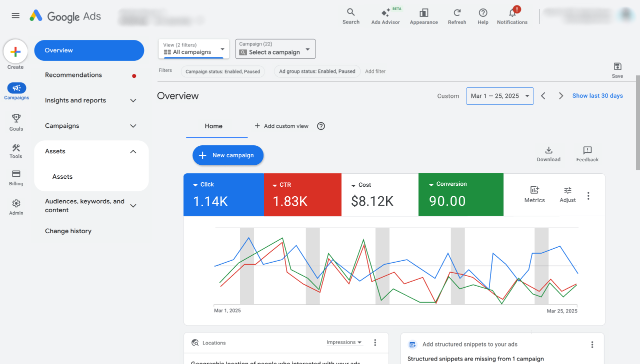Open Adjust chart settings
Viewport: 640px width, 364px height.
point(567,194)
